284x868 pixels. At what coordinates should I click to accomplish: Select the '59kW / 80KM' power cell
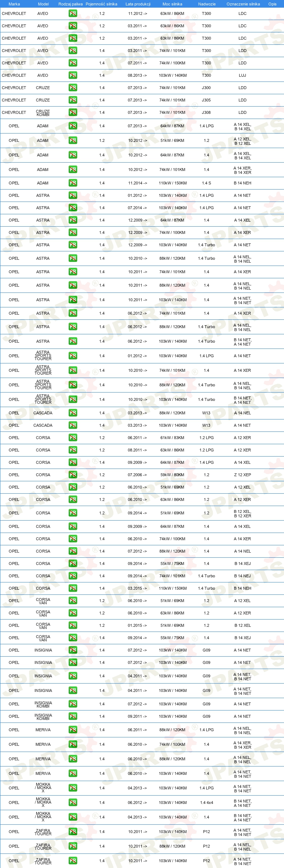[173, 475]
